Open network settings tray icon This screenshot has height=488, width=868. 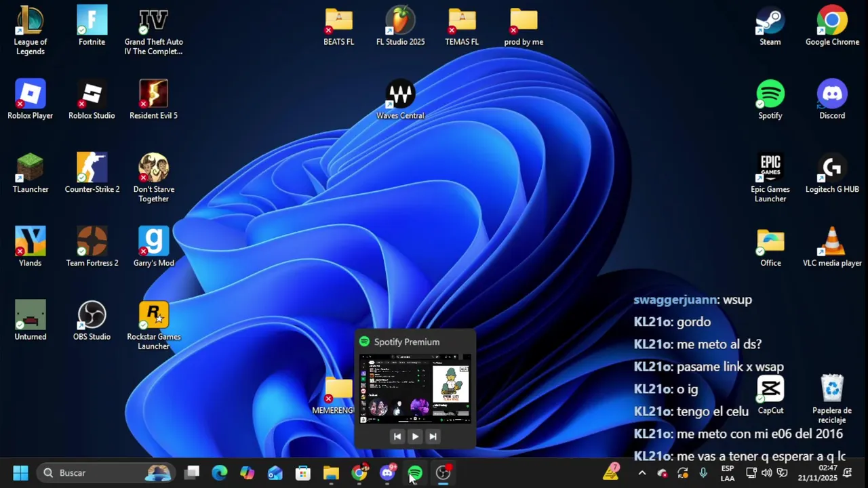[x=751, y=472]
